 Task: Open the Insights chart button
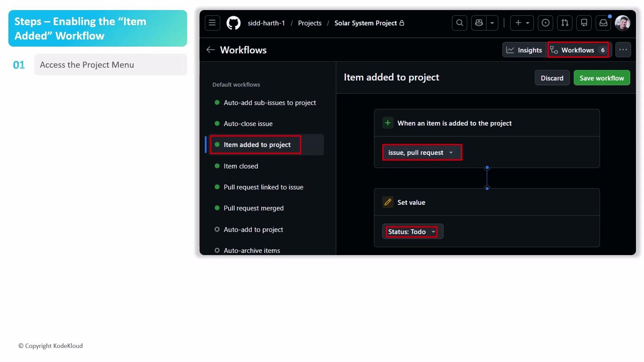pyautogui.click(x=524, y=50)
